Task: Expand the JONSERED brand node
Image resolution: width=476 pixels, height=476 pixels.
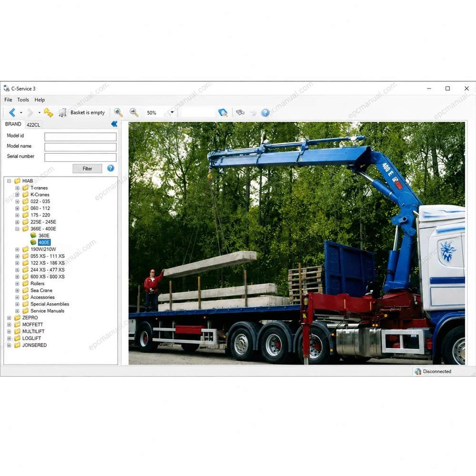Action: 9,345
